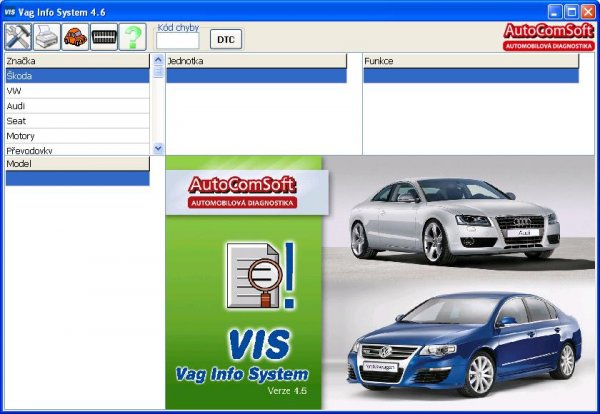Click the Model column header
Image resolution: width=600 pixels, height=414 pixels.
[76, 163]
